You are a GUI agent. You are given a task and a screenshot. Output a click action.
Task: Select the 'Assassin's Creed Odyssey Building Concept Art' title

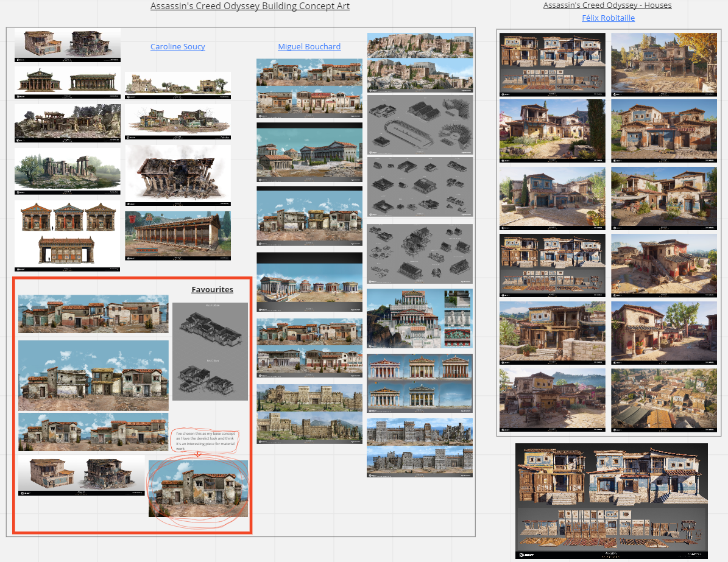250,5
